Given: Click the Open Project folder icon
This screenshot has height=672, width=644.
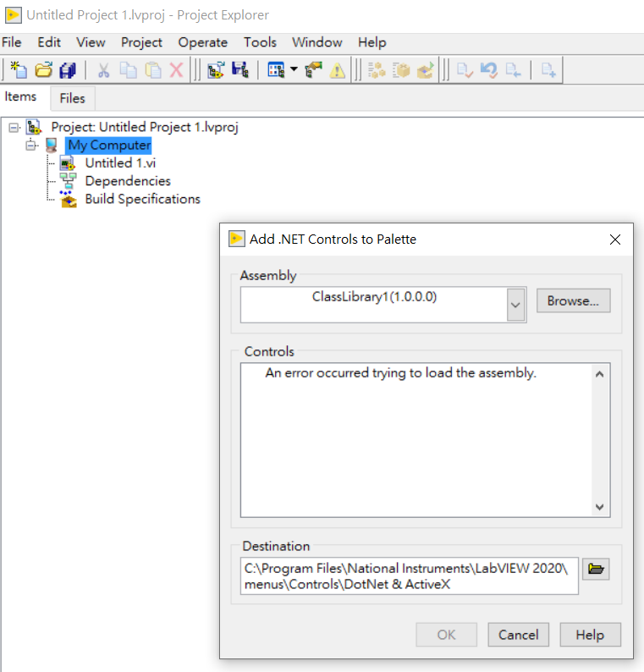Looking at the screenshot, I should click(x=43, y=70).
